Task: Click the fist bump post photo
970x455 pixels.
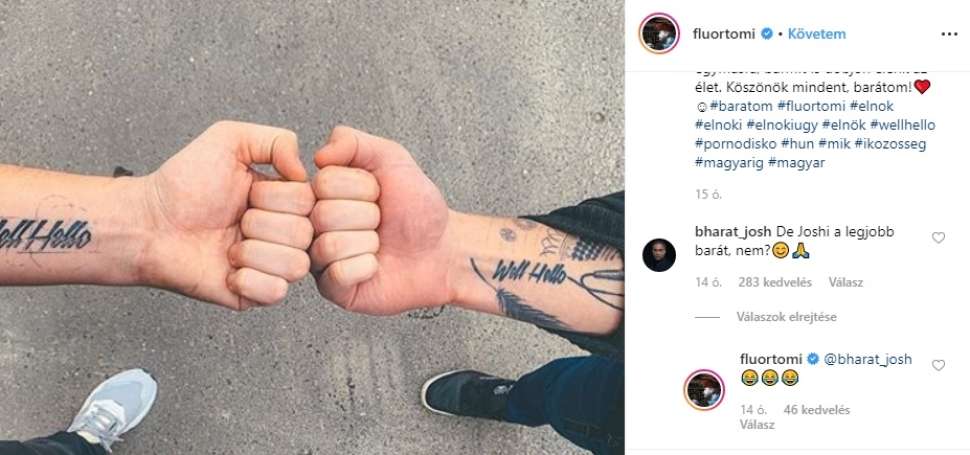Action: 312,228
